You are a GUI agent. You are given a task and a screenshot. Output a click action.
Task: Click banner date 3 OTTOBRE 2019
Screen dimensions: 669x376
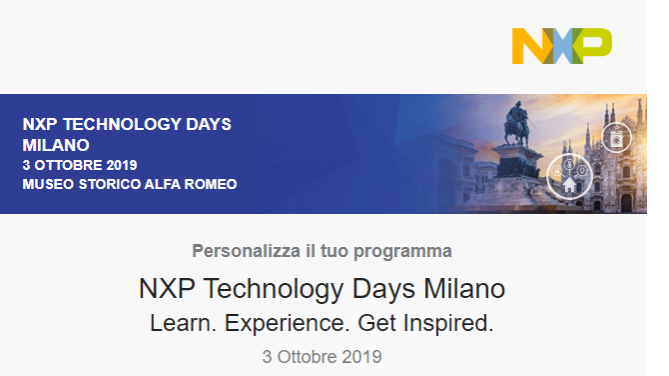(x=80, y=165)
